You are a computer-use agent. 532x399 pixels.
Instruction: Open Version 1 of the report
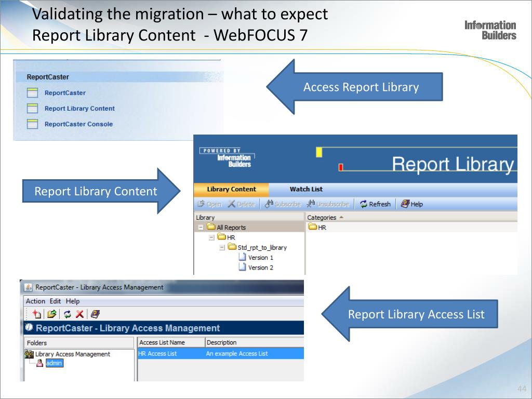point(256,258)
